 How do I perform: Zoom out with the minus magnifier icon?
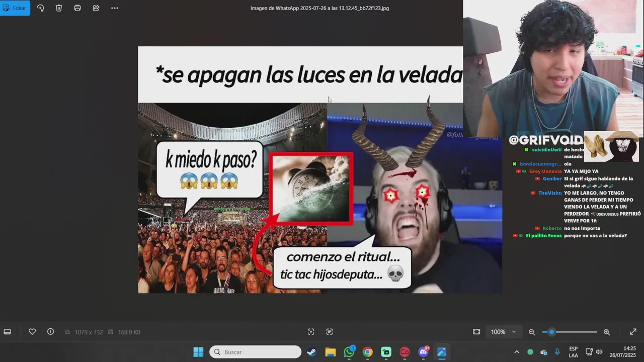click(532, 332)
